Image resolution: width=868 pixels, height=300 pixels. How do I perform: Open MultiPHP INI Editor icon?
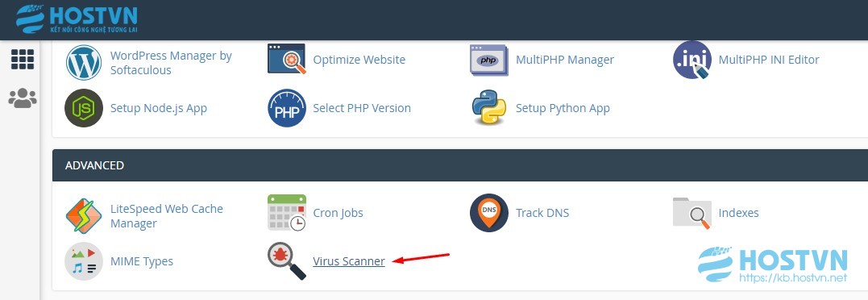click(x=692, y=60)
